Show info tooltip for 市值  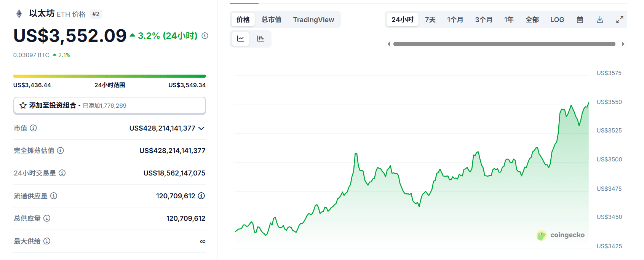click(34, 128)
